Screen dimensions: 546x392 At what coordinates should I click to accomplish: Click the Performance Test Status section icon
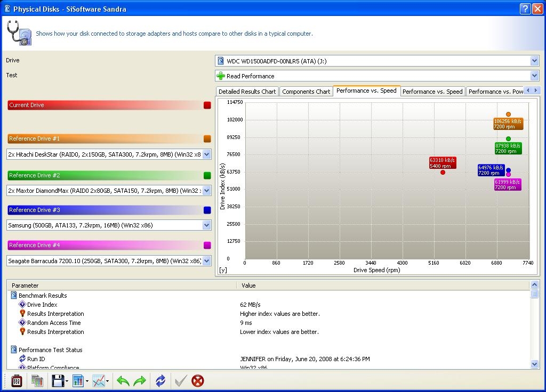tap(14, 349)
